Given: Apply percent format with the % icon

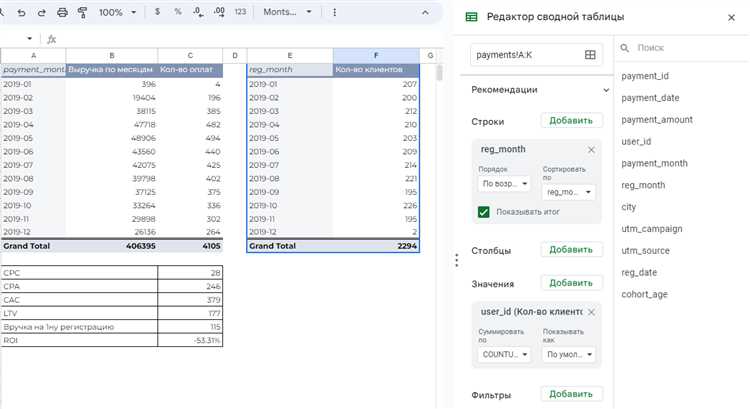Looking at the screenshot, I should pos(178,12).
